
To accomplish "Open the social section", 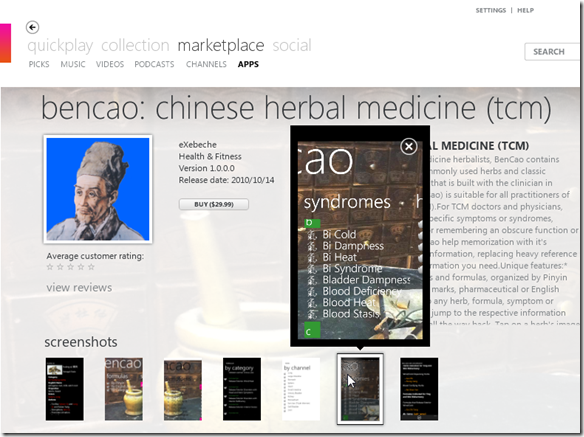I will [x=292, y=45].
